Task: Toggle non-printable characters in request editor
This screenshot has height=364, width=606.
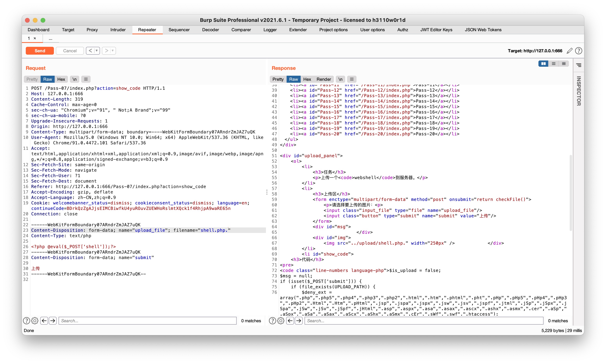Action: pyautogui.click(x=74, y=79)
